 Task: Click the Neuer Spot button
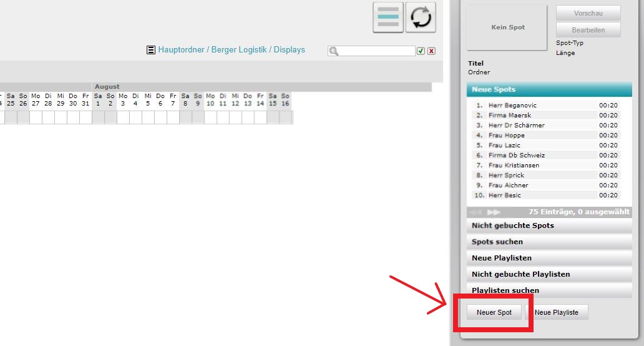(494, 312)
